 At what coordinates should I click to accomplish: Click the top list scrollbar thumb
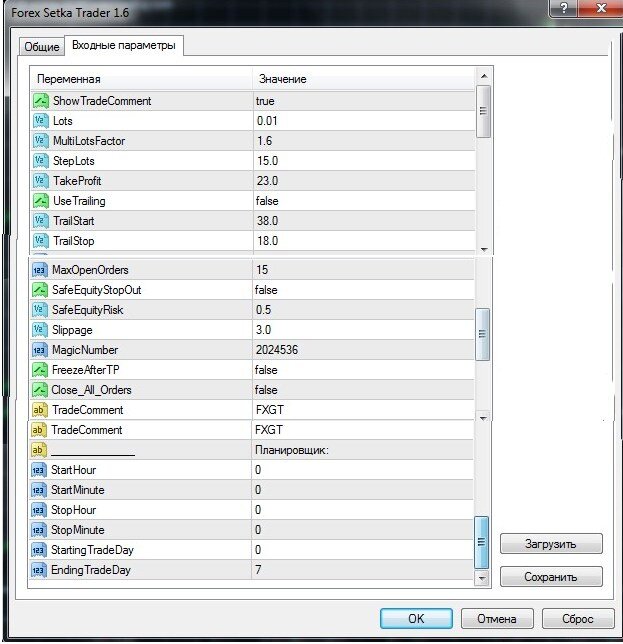(x=483, y=111)
